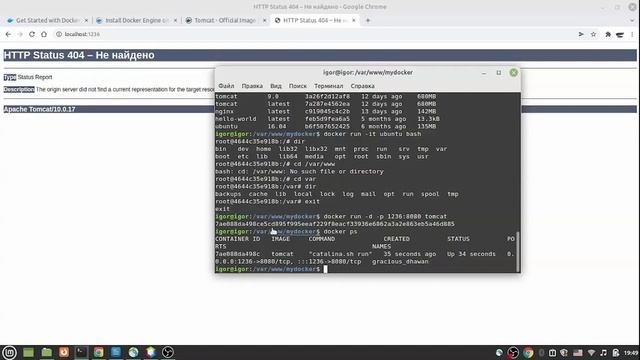This screenshot has height=360, width=640.
Task: Click 'docker ps' command text in terminal
Action: click(x=340, y=231)
